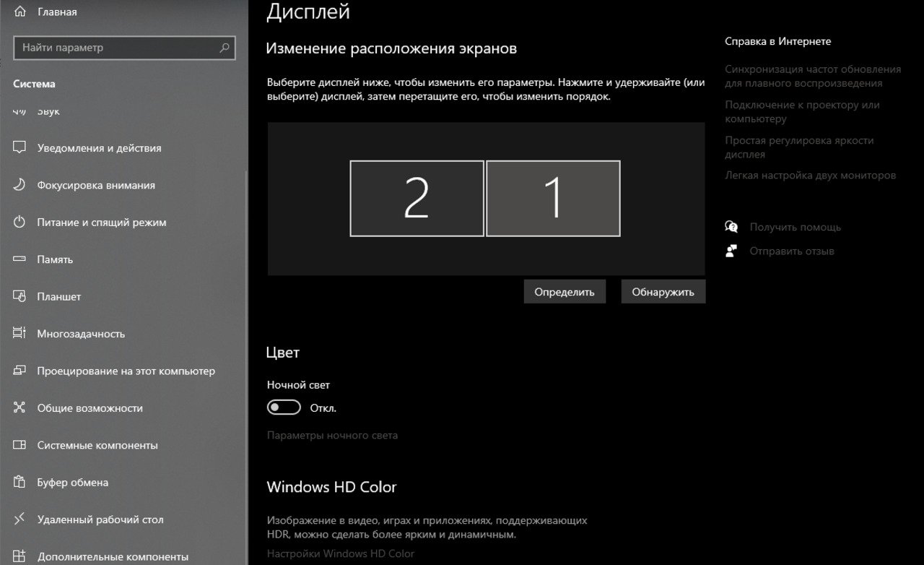Click the Дисплей page title
924x565 pixels.
(308, 11)
